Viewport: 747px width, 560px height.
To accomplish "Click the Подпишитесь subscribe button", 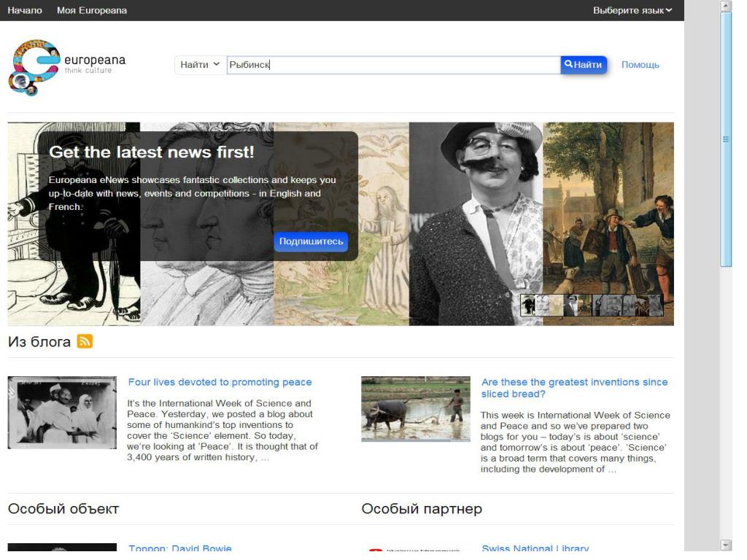I will pyautogui.click(x=311, y=241).
